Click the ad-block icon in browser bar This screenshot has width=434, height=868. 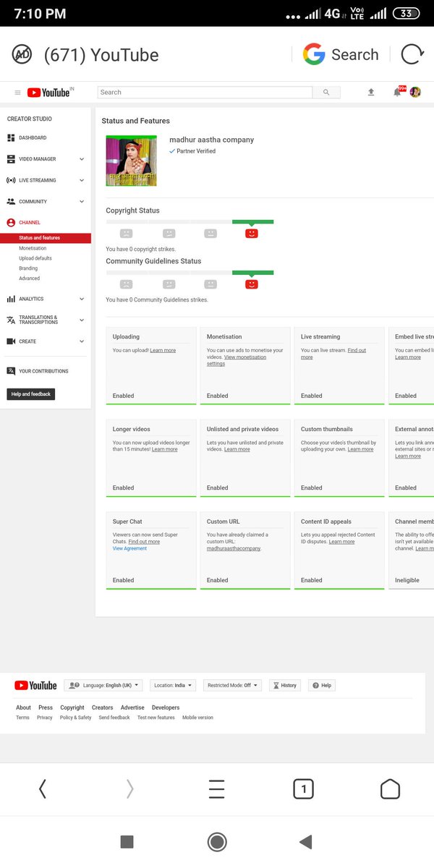click(x=22, y=54)
